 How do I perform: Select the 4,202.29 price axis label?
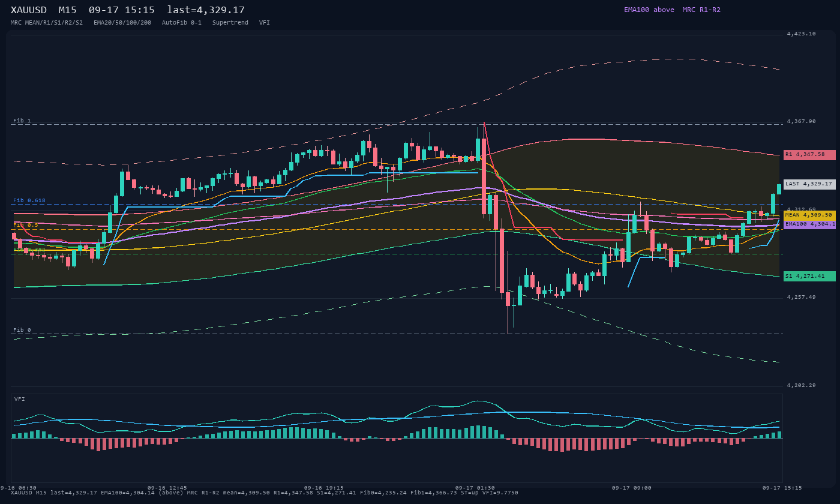[802, 385]
